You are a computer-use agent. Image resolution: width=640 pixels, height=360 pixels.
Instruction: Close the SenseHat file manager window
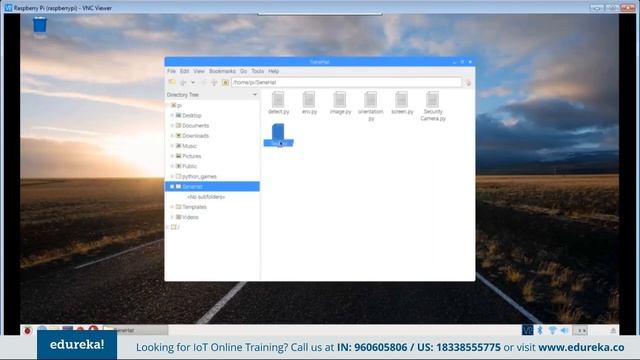point(470,62)
